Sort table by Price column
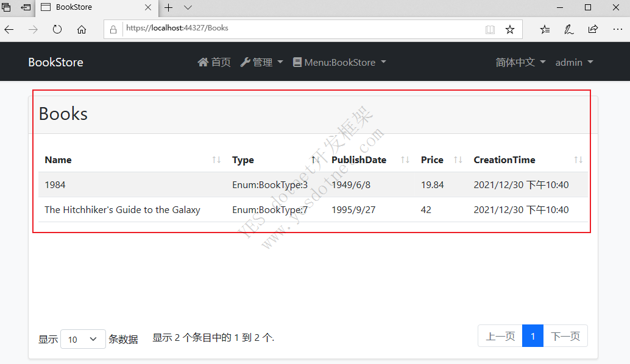 coord(441,159)
